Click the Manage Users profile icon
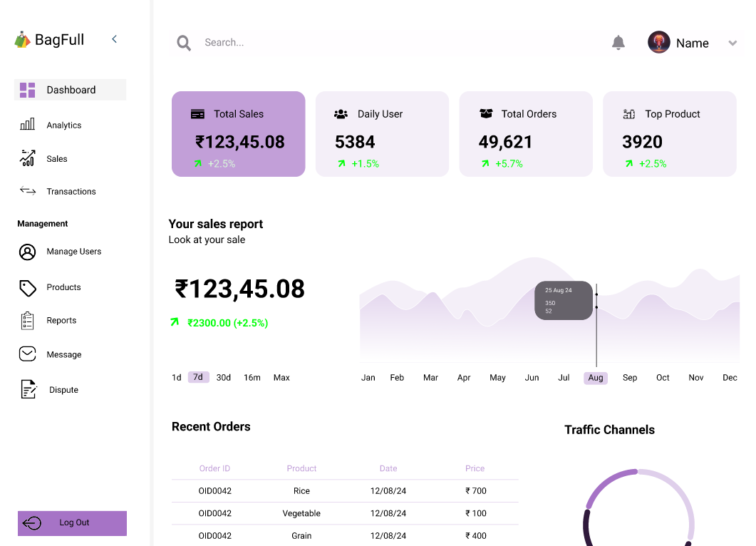 [28, 252]
